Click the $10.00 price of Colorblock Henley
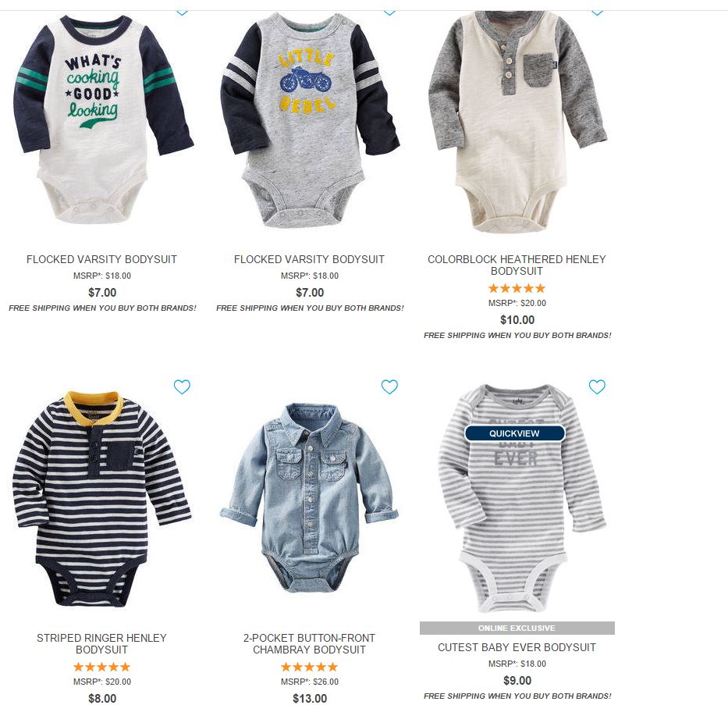 tap(517, 320)
